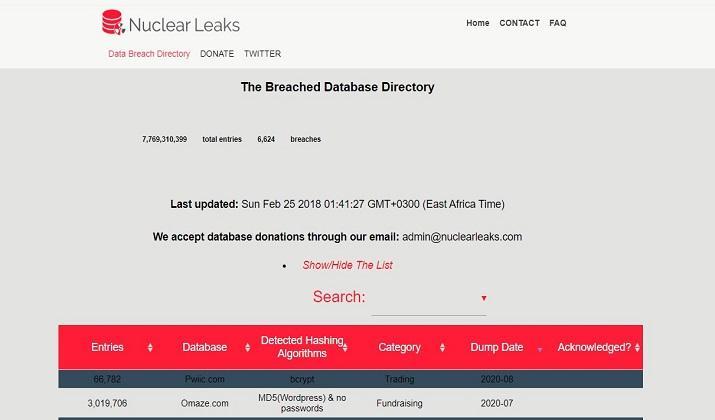Screen dimensions: 715x420
Task: Go to Data Breach Directory tab
Action: (x=149, y=54)
